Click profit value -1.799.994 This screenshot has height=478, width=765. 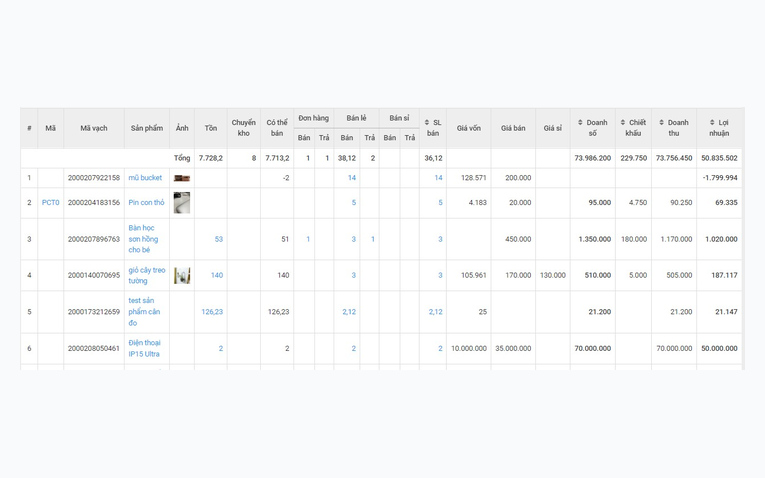(x=720, y=178)
